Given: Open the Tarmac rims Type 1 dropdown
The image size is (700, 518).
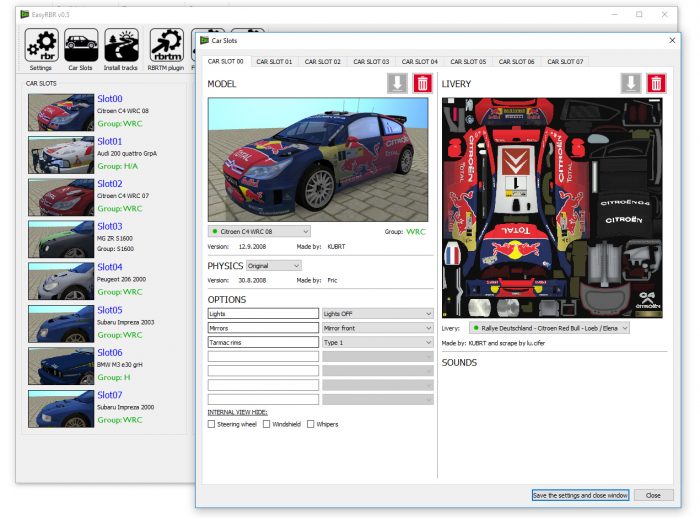Looking at the screenshot, I should pyautogui.click(x=378, y=343).
